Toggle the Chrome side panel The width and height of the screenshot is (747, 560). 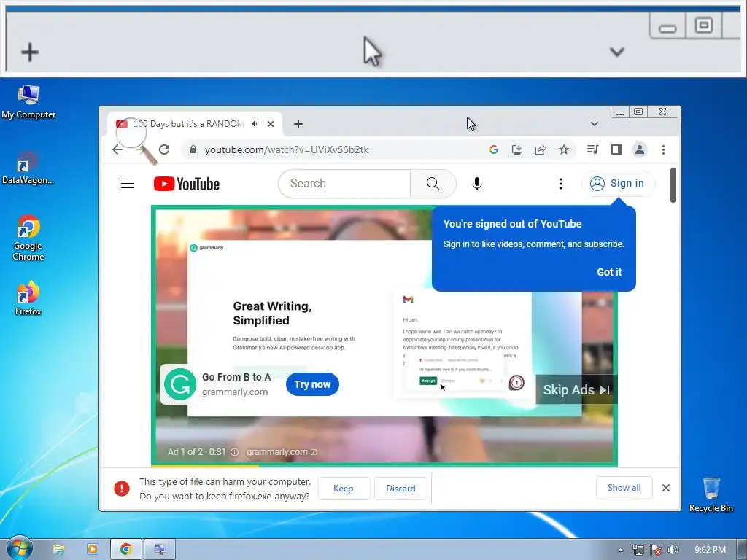tap(616, 149)
